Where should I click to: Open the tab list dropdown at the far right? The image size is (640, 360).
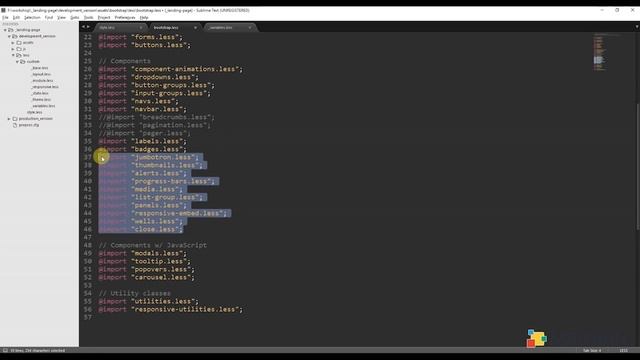[637, 27]
